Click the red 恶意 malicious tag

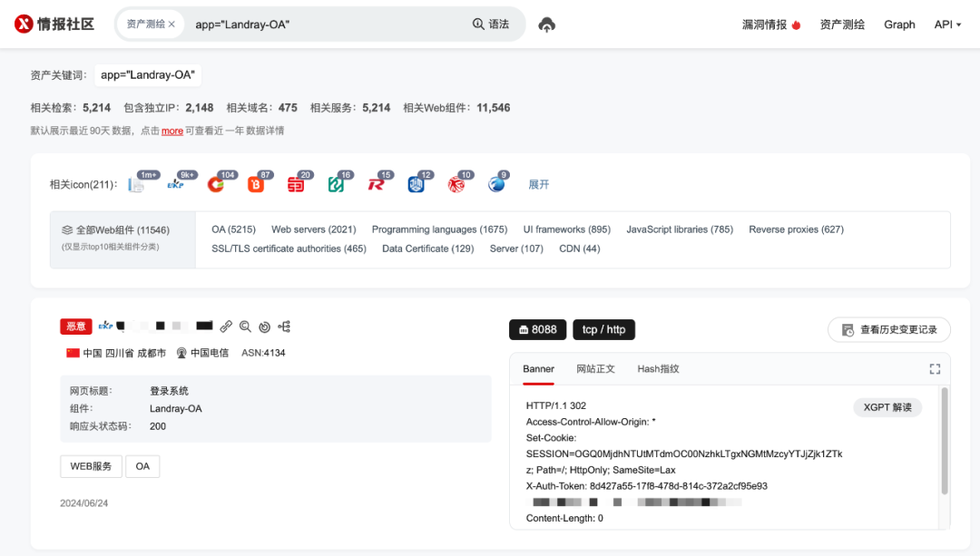click(x=76, y=327)
